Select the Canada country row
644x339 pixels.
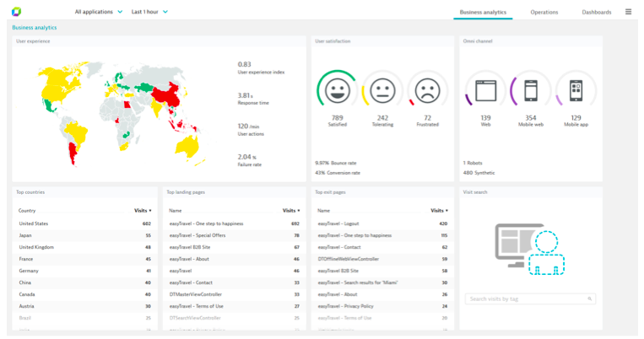[x=84, y=294]
